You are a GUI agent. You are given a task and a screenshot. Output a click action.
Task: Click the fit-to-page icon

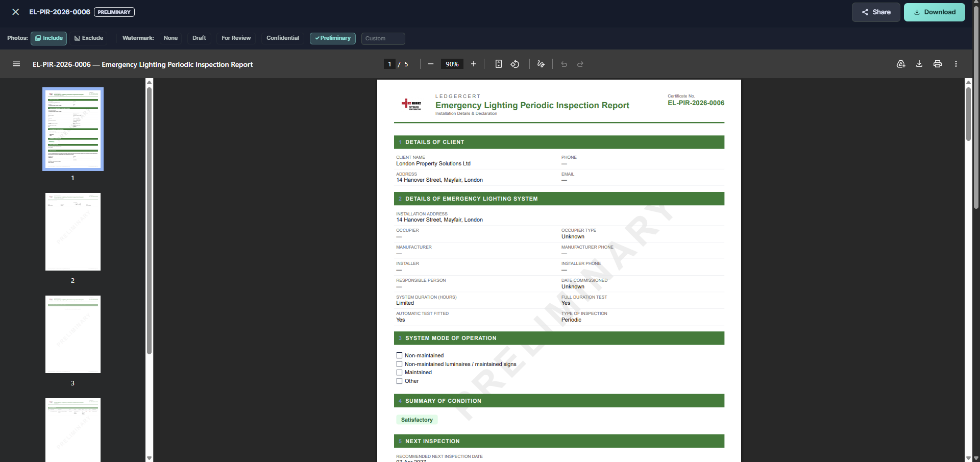pyautogui.click(x=498, y=64)
